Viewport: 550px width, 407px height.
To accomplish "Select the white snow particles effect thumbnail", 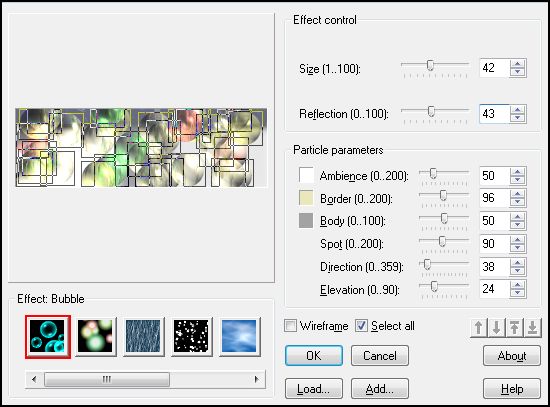I will click(192, 336).
